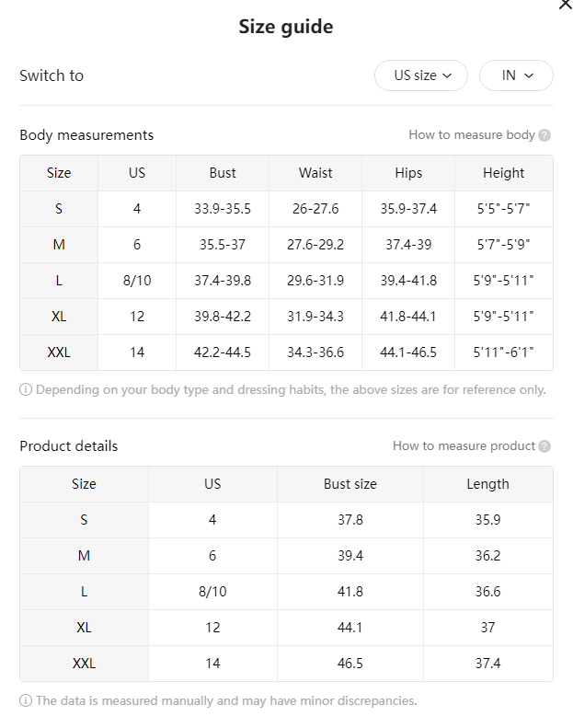Click the Bust column header
This screenshot has width=573, height=728.
click(223, 173)
